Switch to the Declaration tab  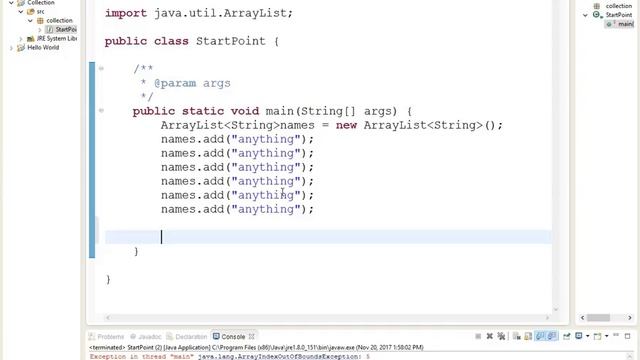pos(187,337)
